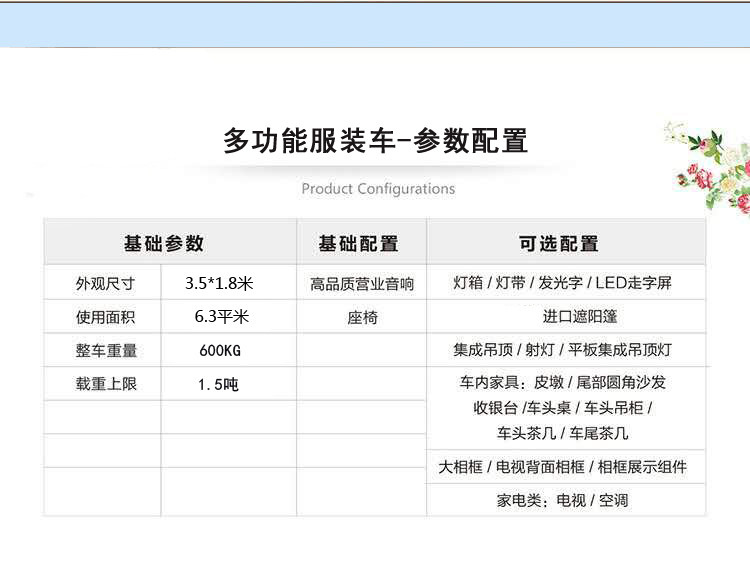Click the 1.5吨 value cell
The image size is (750, 568).
229,384
